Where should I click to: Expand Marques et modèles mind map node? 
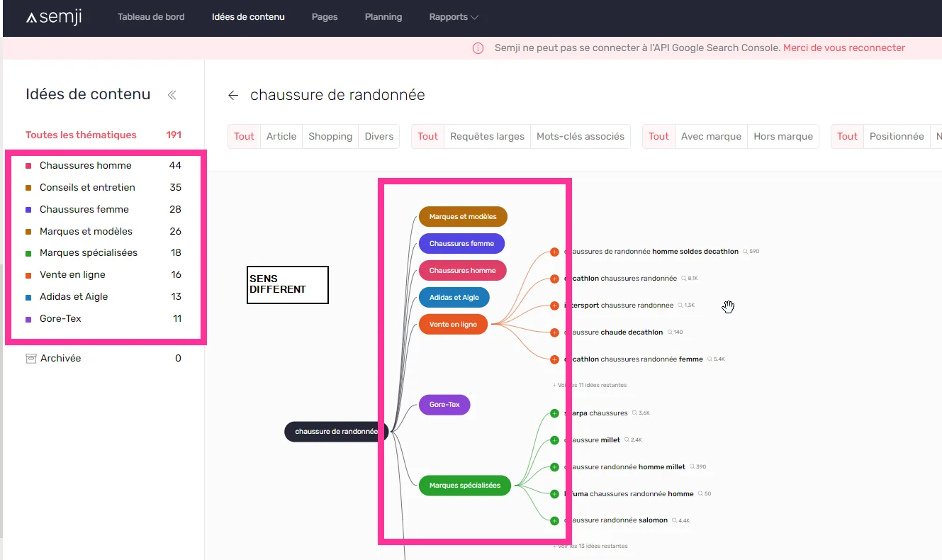coord(463,217)
